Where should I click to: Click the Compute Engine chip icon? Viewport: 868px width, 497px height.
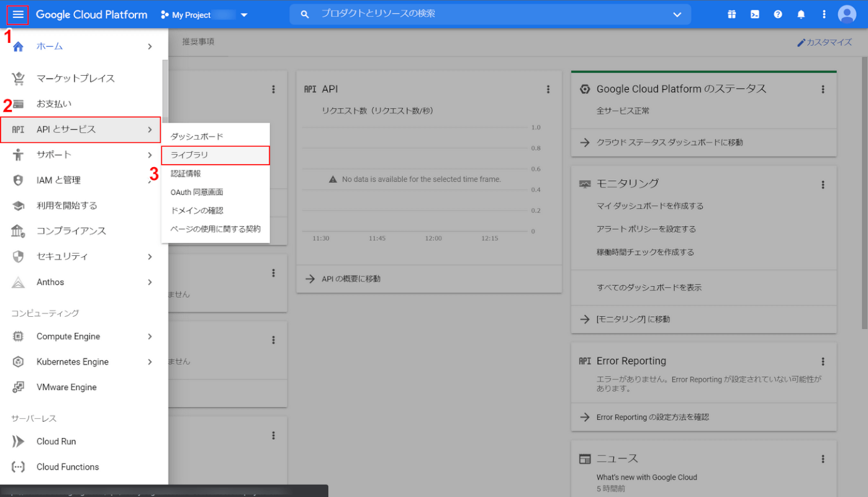click(x=18, y=337)
